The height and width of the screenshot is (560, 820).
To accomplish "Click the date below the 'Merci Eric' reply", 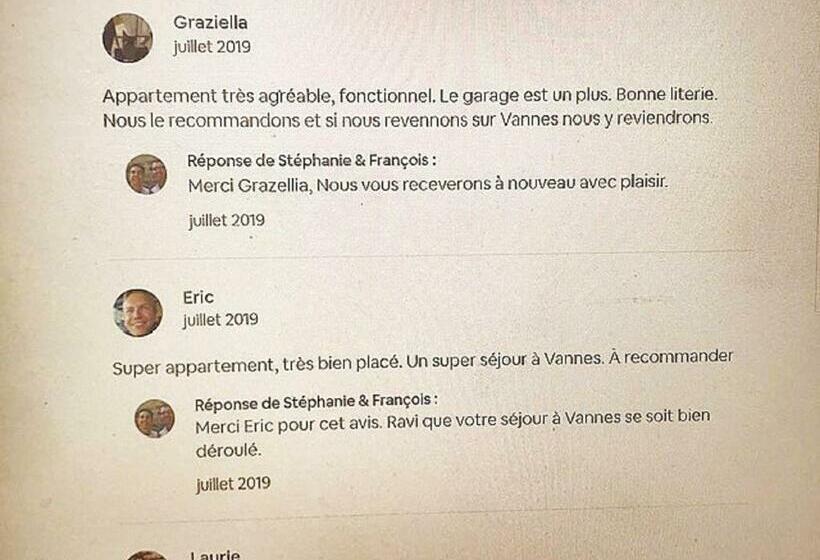I will 233,484.
